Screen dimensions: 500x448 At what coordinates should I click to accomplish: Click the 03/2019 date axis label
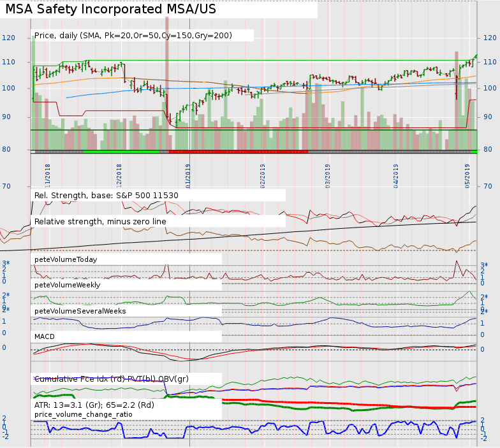tap(327, 176)
